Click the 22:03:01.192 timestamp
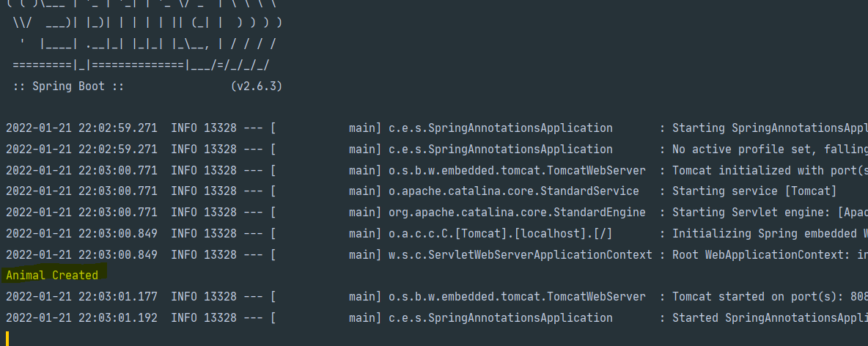 click(x=118, y=318)
